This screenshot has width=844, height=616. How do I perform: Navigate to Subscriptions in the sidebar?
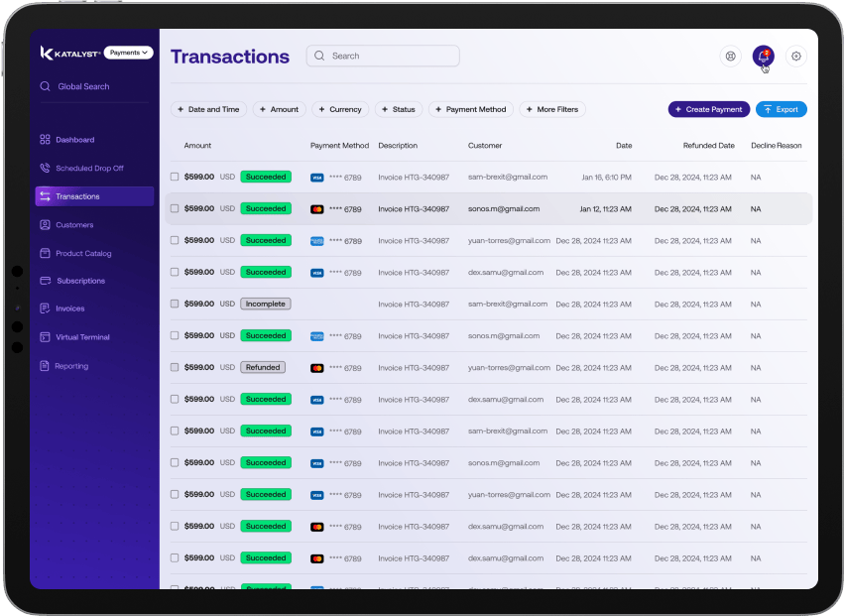point(79,281)
